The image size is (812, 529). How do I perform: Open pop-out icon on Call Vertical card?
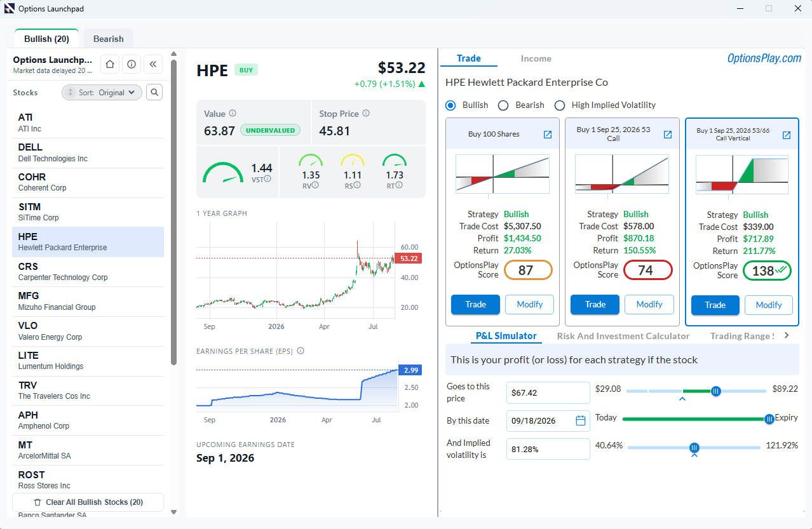coord(787,135)
